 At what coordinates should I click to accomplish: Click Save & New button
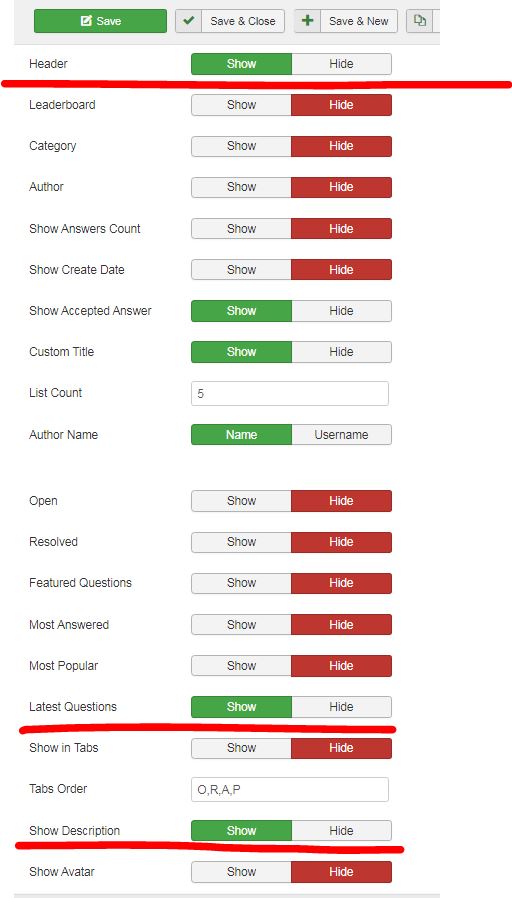coord(346,21)
